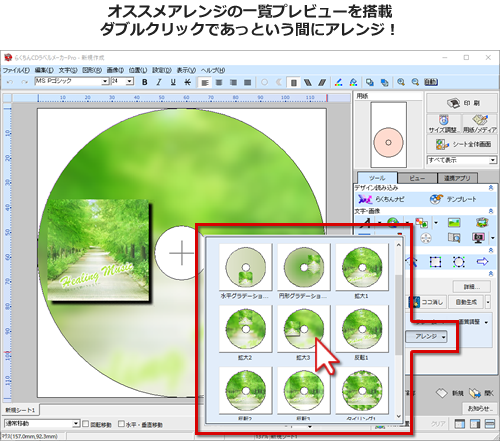The width and height of the screenshot is (500, 447).
Task: Open the サイズ調整 button
Action: coord(444,124)
